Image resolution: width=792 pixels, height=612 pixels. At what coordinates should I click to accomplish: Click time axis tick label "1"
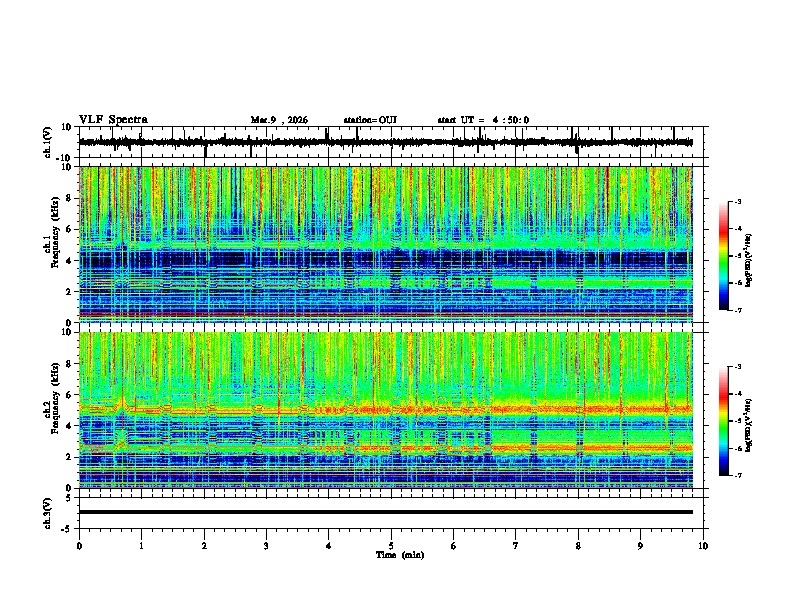click(x=141, y=546)
